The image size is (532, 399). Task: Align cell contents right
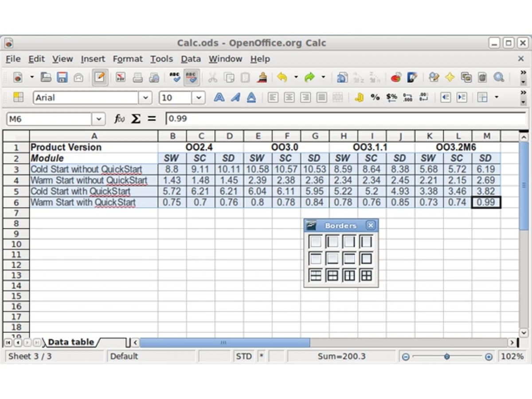pos(305,98)
